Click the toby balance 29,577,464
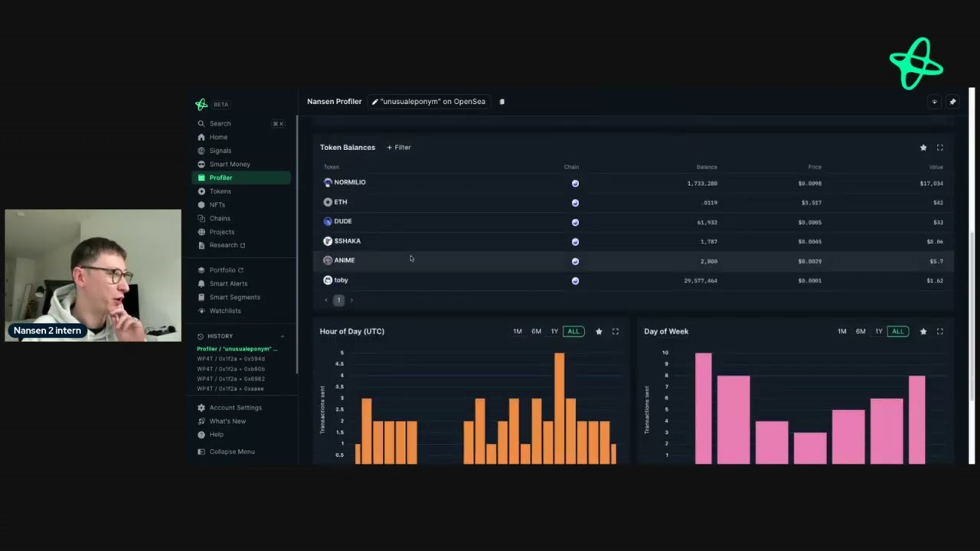980x551 pixels. [x=701, y=281]
